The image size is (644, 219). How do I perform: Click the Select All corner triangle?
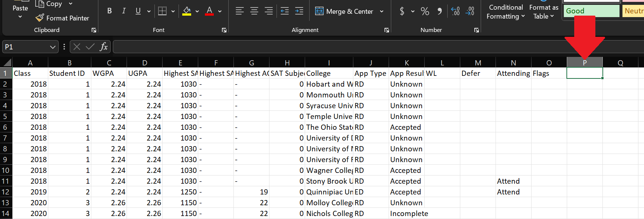point(7,62)
